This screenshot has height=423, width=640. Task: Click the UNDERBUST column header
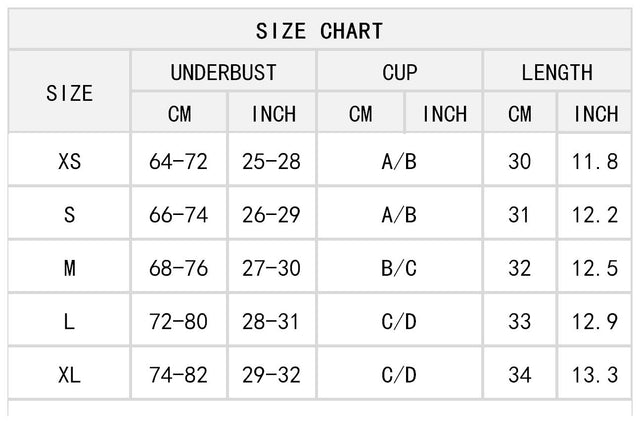pyautogui.click(x=223, y=72)
